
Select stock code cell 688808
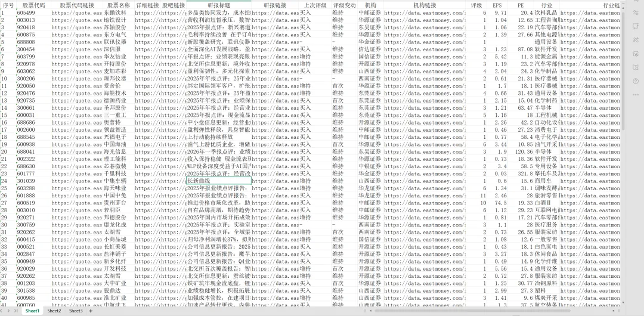click(x=33, y=42)
